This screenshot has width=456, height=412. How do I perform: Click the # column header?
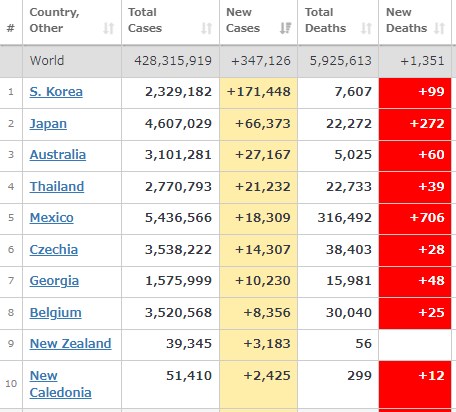[x=11, y=28]
